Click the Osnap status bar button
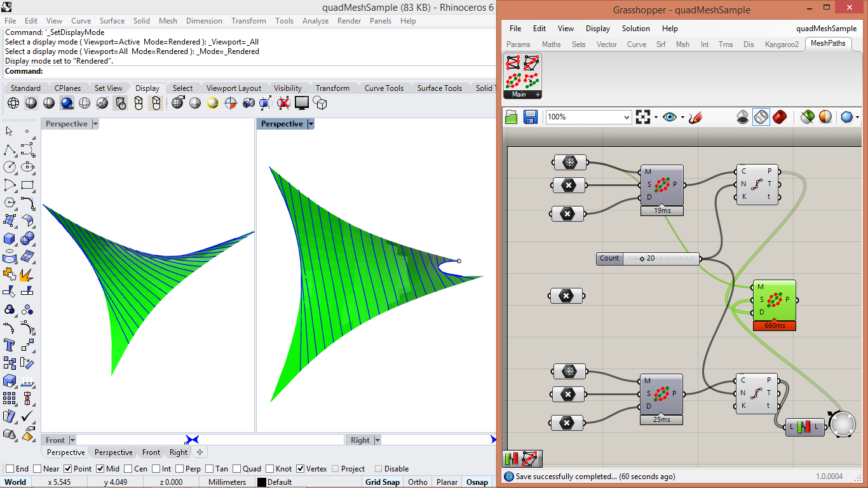868x488 pixels. coord(477,482)
